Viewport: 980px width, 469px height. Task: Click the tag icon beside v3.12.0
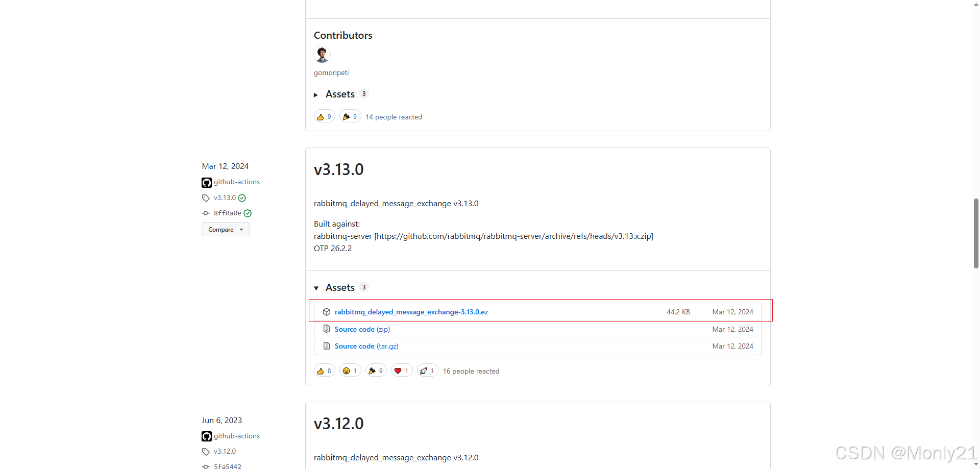[206, 452]
